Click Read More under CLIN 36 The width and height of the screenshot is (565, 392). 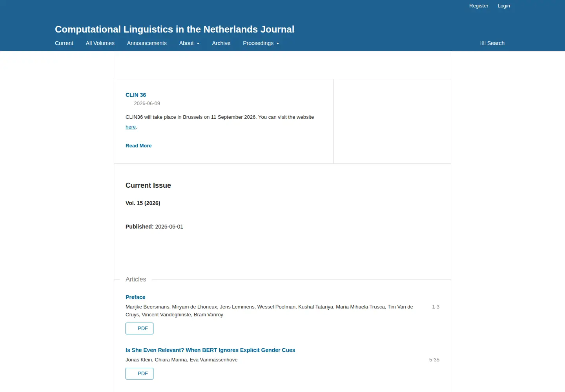[x=139, y=145]
